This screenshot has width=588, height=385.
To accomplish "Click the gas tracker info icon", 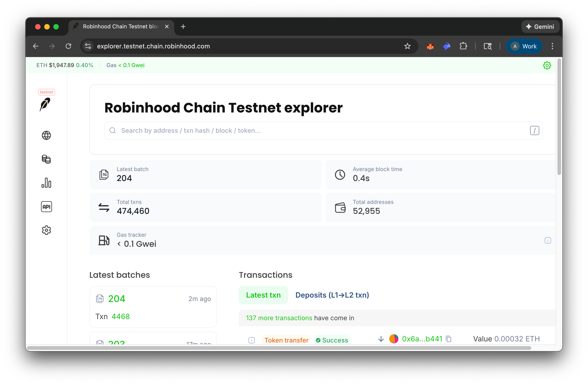I will [x=548, y=240].
